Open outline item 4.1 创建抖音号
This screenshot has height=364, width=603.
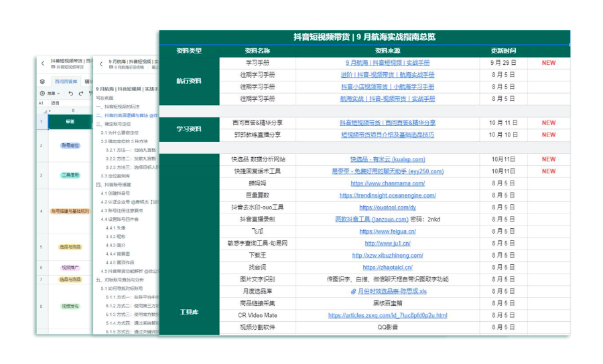(115, 193)
